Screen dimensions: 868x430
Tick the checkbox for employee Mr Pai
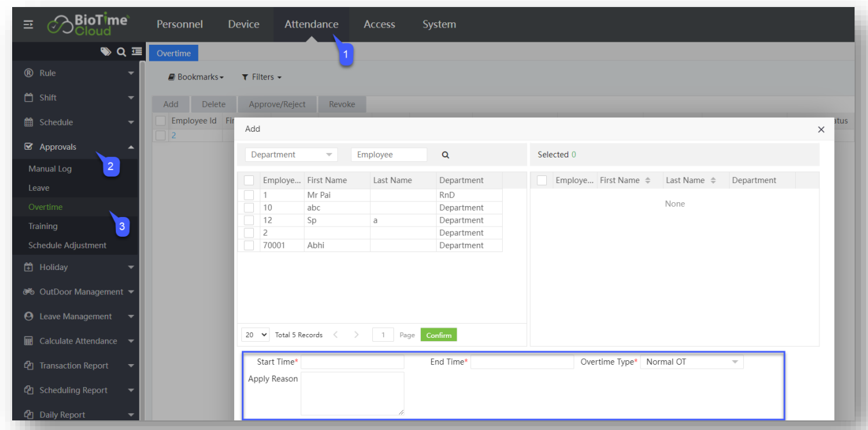coord(249,195)
